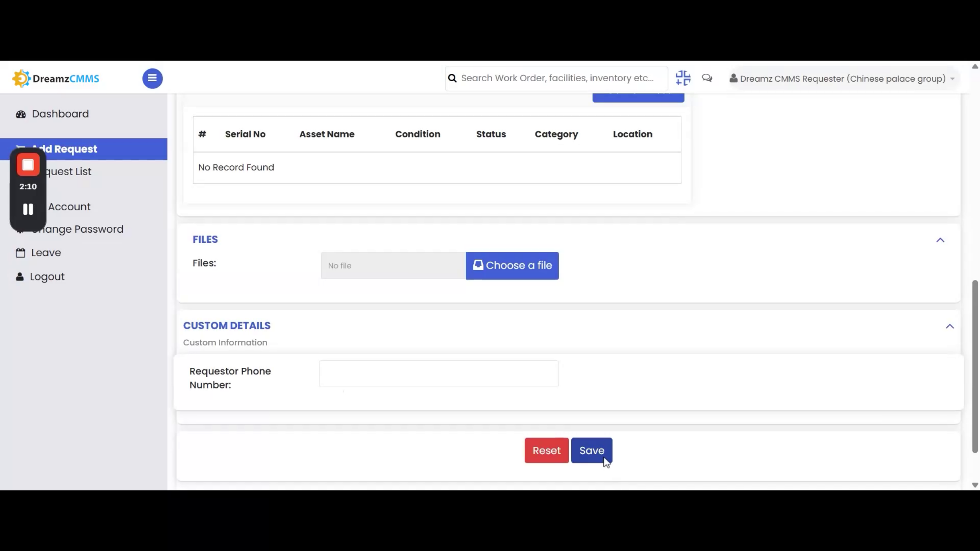Click the No file input box
This screenshot has width=980, height=551.
pyautogui.click(x=393, y=266)
